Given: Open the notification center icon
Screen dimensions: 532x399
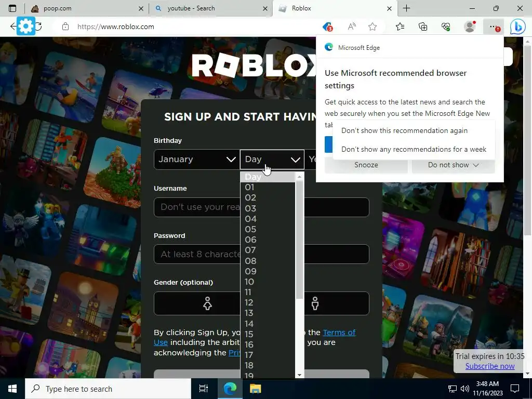Looking at the screenshot, I should click(x=515, y=389).
